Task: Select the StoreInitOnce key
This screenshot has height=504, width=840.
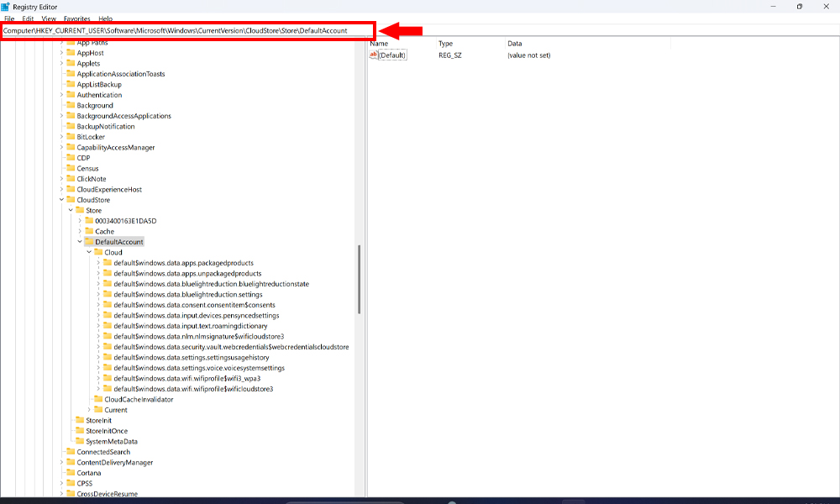Action: 107,431
